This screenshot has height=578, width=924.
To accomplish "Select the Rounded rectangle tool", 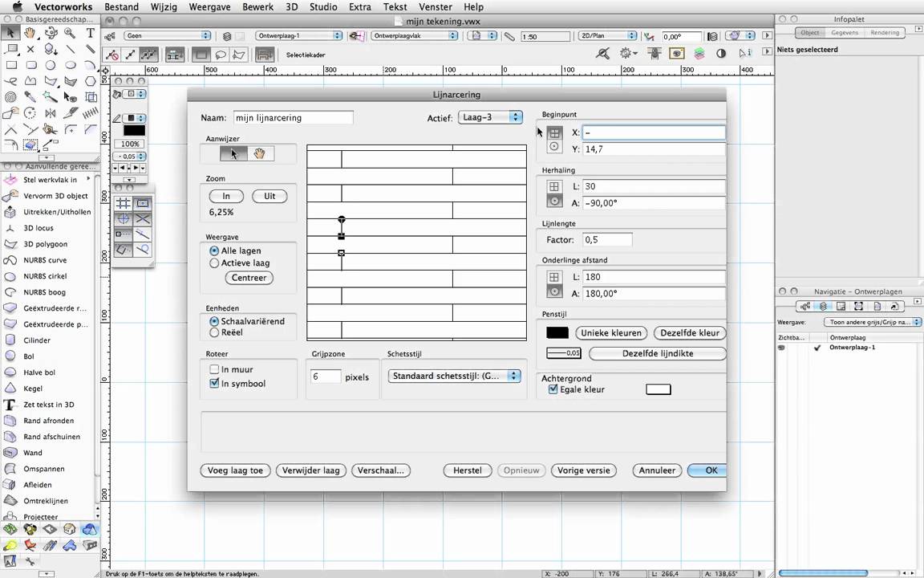I will pyautogui.click(x=31, y=65).
